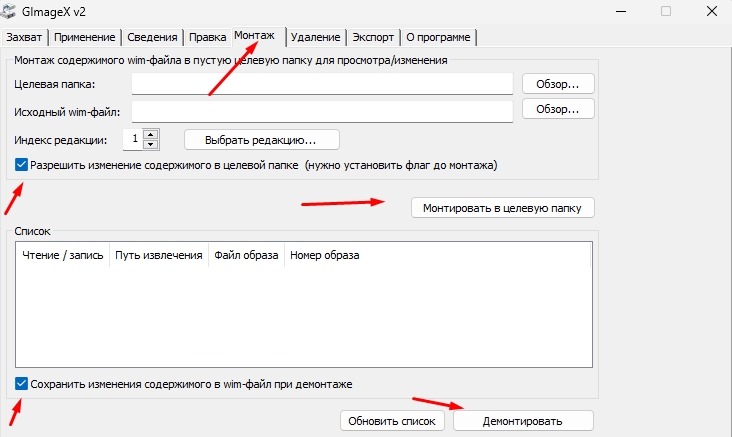
Task: Browse for source wim-file with Обзор button
Action: pyautogui.click(x=558, y=109)
